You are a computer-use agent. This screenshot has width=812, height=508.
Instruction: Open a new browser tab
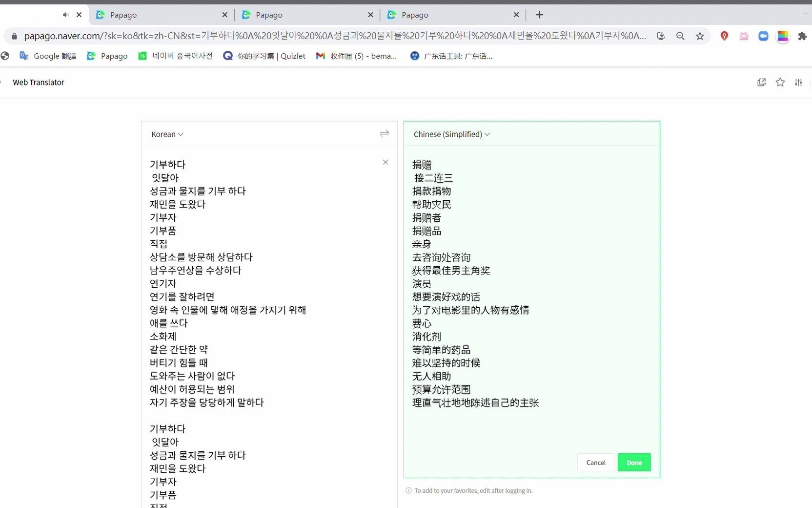click(539, 15)
